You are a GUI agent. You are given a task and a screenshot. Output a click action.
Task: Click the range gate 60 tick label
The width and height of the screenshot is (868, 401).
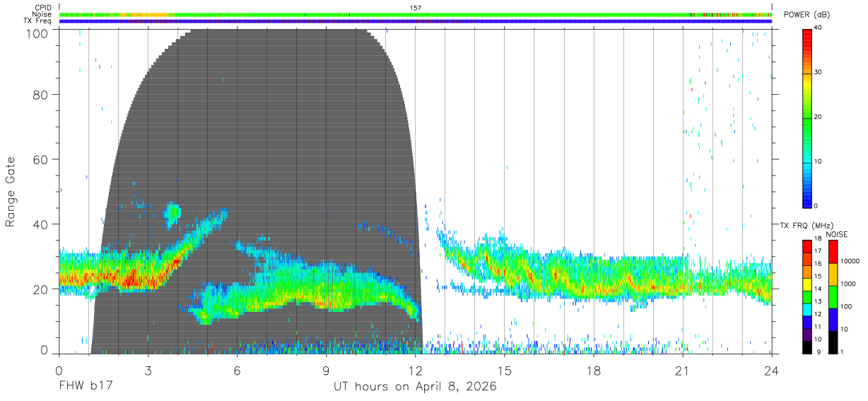41,160
